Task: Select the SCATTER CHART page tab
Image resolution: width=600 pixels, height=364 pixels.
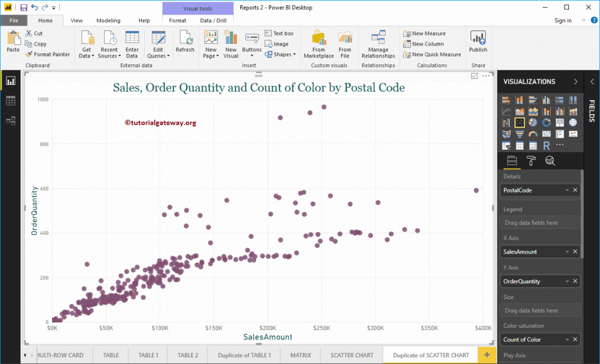Action: (352, 355)
